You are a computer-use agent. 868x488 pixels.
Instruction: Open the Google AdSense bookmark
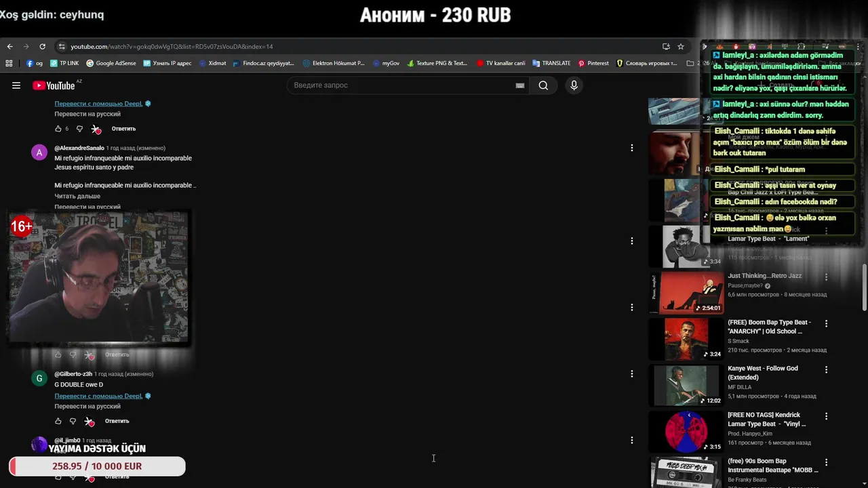(111, 63)
